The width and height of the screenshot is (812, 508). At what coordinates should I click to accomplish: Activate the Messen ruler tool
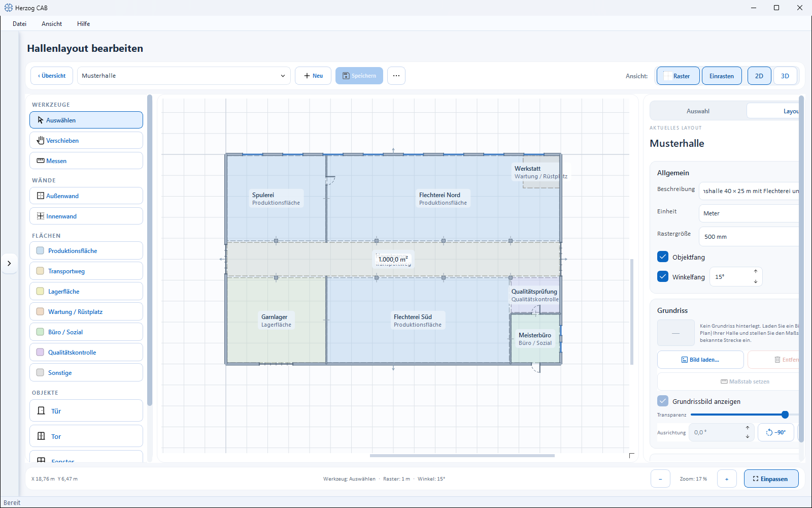tap(86, 161)
